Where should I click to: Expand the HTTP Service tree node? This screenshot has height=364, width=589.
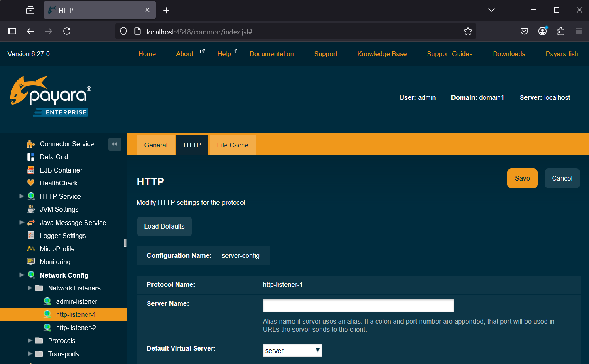pyautogui.click(x=22, y=196)
